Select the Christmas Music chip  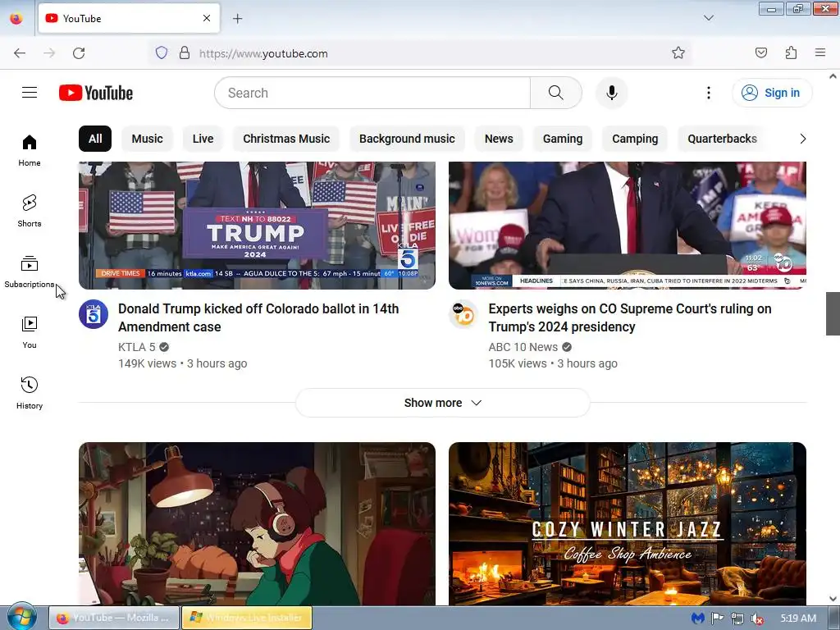coord(286,139)
